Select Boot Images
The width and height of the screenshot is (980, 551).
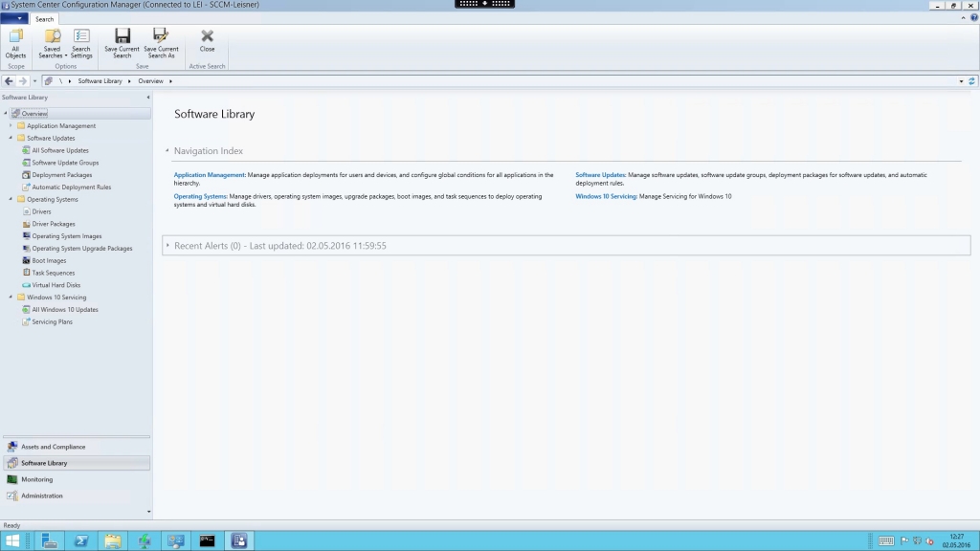pos(49,260)
